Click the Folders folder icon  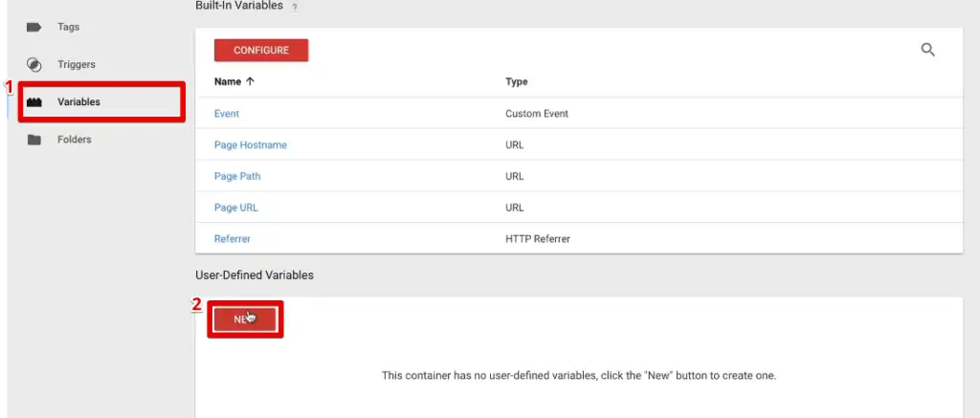point(34,140)
